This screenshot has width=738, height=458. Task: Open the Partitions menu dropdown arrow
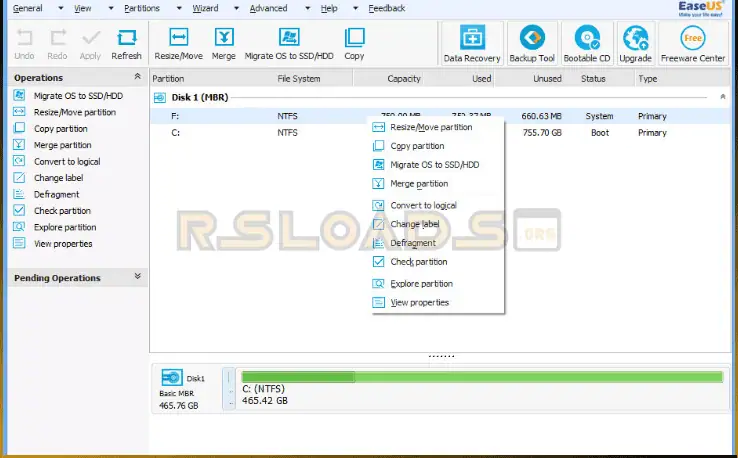pos(179,8)
